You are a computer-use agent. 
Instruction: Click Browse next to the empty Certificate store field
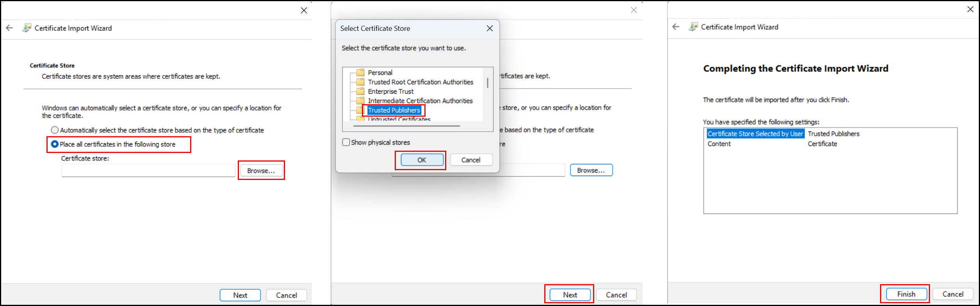pos(261,171)
